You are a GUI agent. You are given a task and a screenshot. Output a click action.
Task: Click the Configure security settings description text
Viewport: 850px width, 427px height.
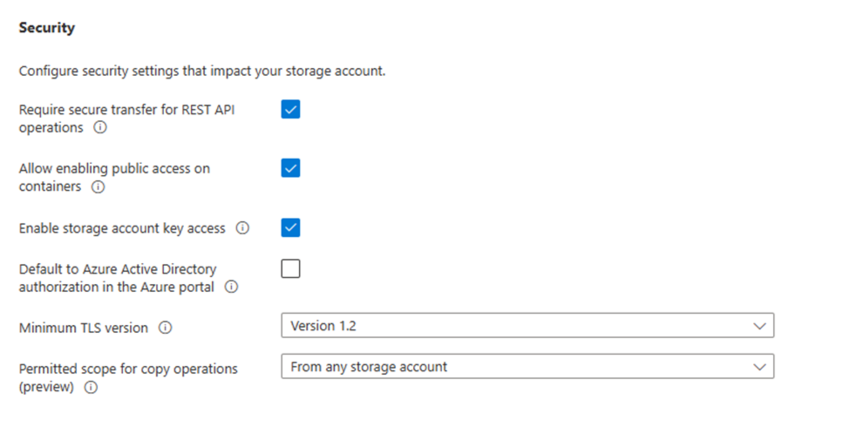(202, 71)
